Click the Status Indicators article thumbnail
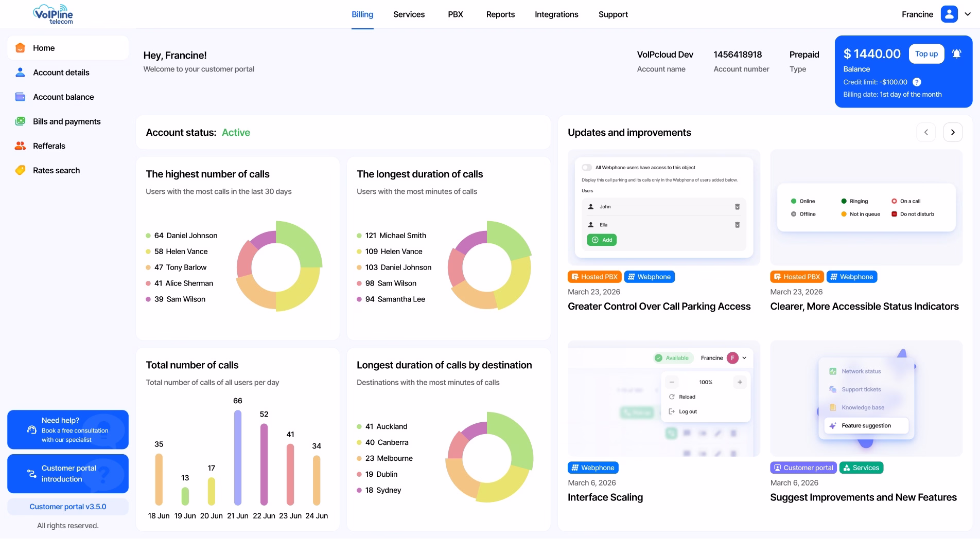 coord(866,208)
